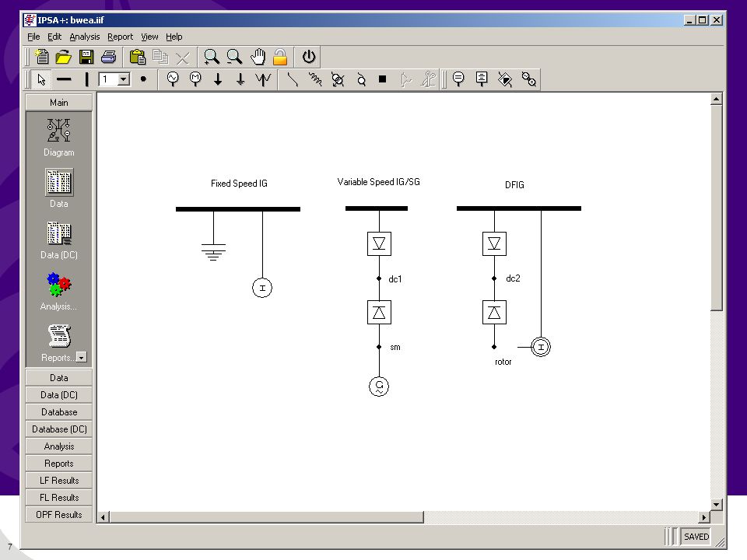
Task: Click the zoom in magnifier
Action: [x=212, y=57]
